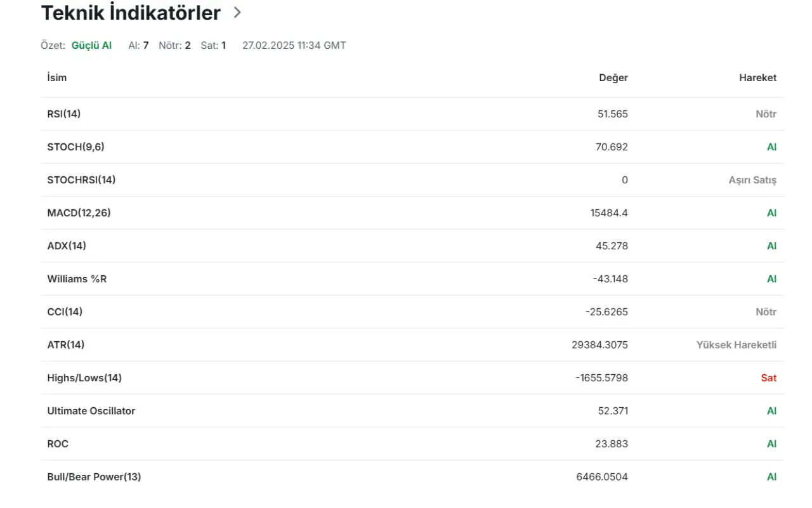Click the Bull/Bear Power(13) label
812x508 pixels.
click(x=94, y=477)
